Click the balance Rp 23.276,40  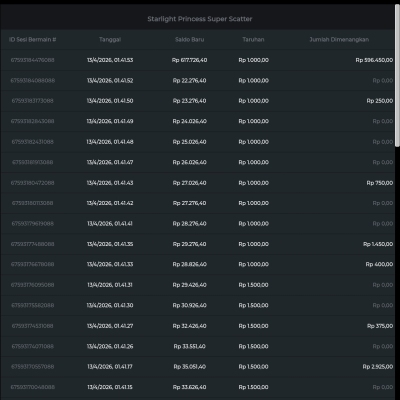(x=189, y=101)
